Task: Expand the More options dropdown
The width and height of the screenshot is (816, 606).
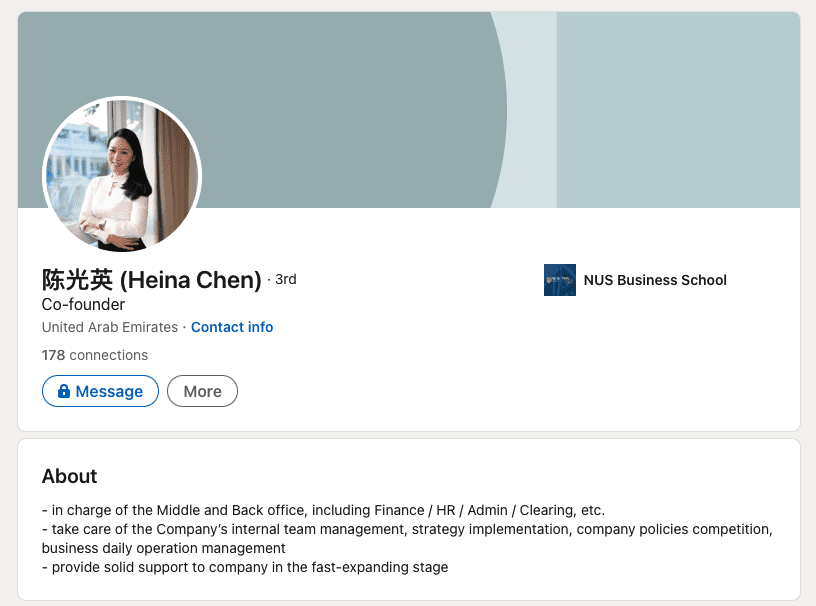Action: click(202, 392)
